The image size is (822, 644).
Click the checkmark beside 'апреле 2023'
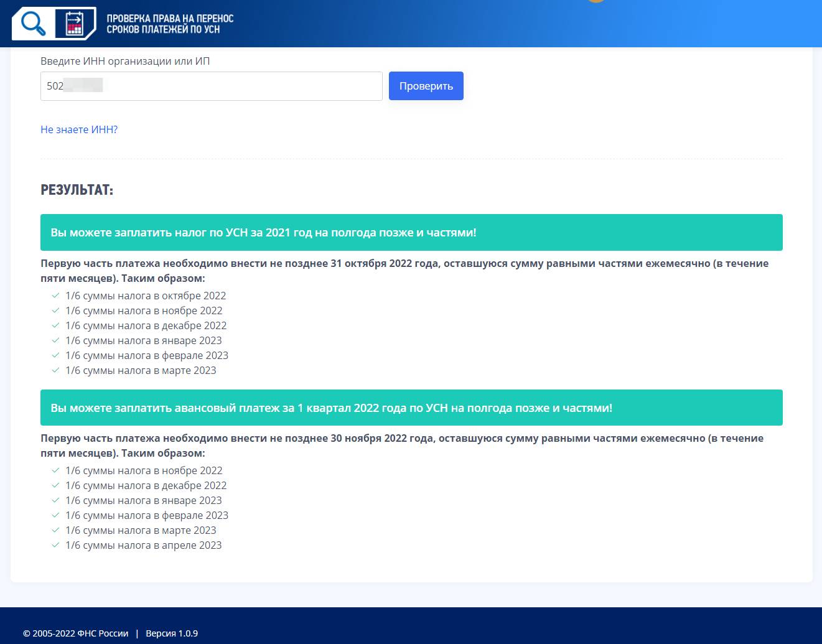(x=55, y=545)
